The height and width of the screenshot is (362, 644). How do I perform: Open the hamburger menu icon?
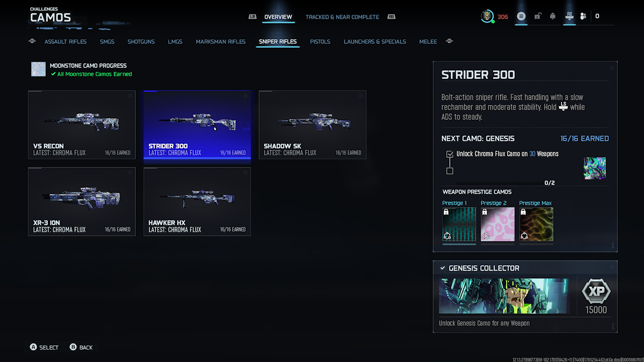click(x=521, y=17)
